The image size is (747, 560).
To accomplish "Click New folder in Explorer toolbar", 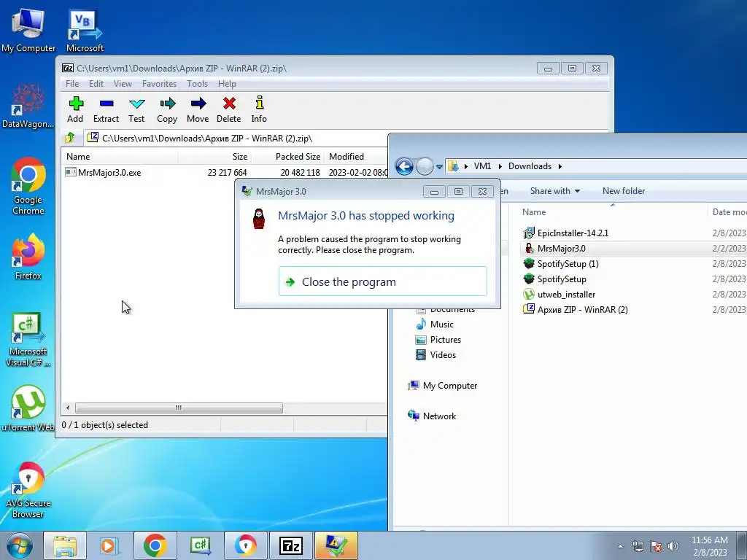I will tap(624, 191).
